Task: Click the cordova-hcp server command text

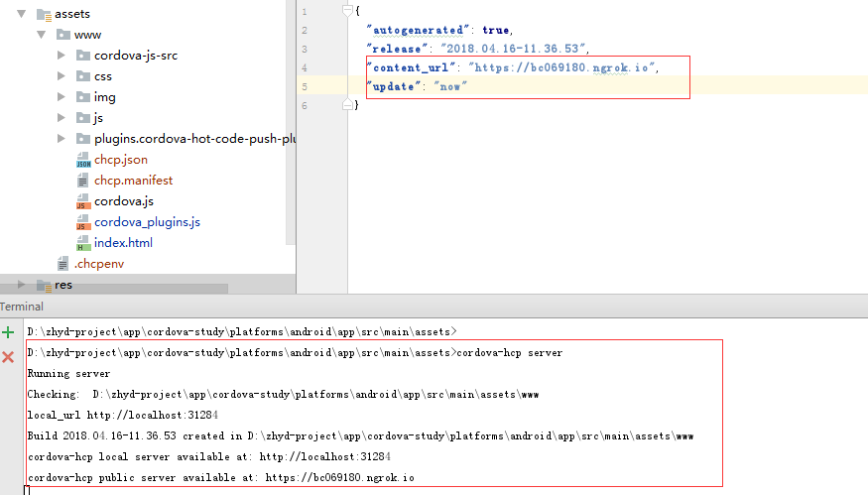Action: (x=509, y=353)
